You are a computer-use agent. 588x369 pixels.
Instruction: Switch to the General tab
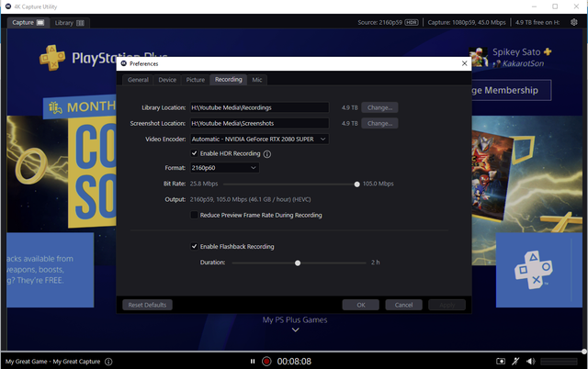(138, 80)
